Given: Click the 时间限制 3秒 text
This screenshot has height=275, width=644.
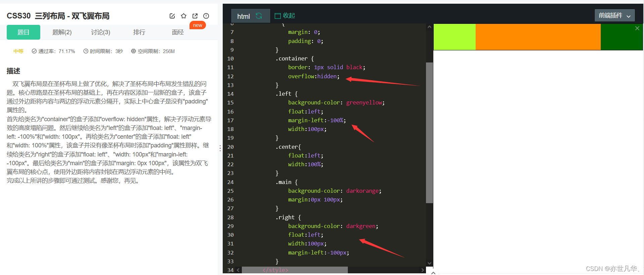Looking at the screenshot, I should point(103,51).
